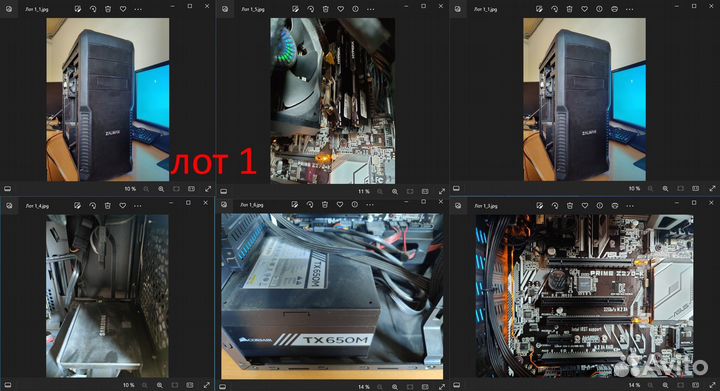Click the drive bay photo in Лот 1_4.jpg
This screenshot has width=720, height=391.
(107, 296)
